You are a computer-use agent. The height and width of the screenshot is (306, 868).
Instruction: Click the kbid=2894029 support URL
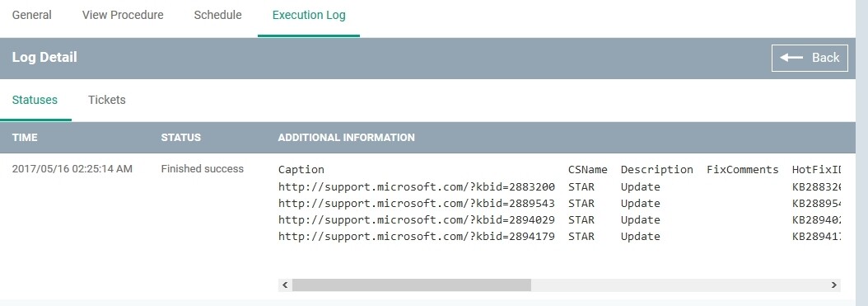click(416, 220)
